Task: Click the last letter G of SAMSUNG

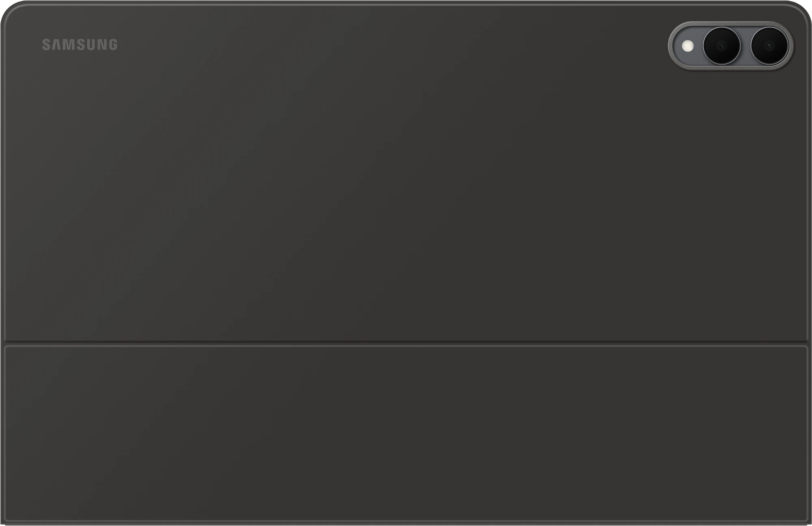Action: tap(112, 45)
